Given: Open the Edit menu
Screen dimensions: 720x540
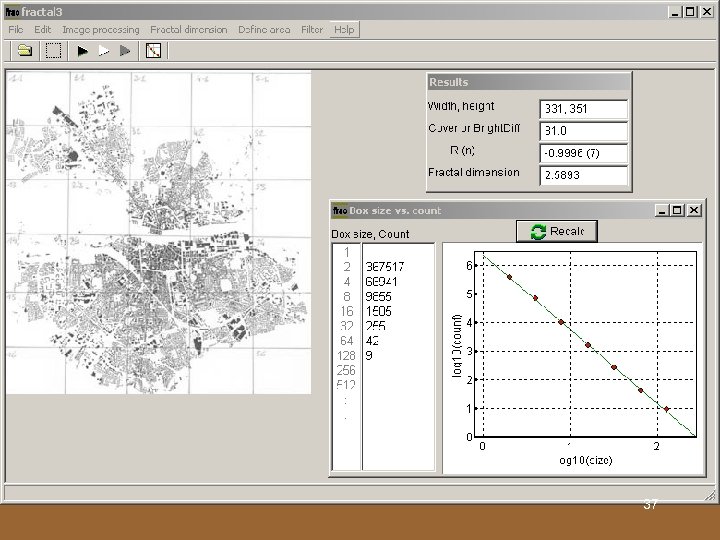Looking at the screenshot, I should (x=43, y=30).
